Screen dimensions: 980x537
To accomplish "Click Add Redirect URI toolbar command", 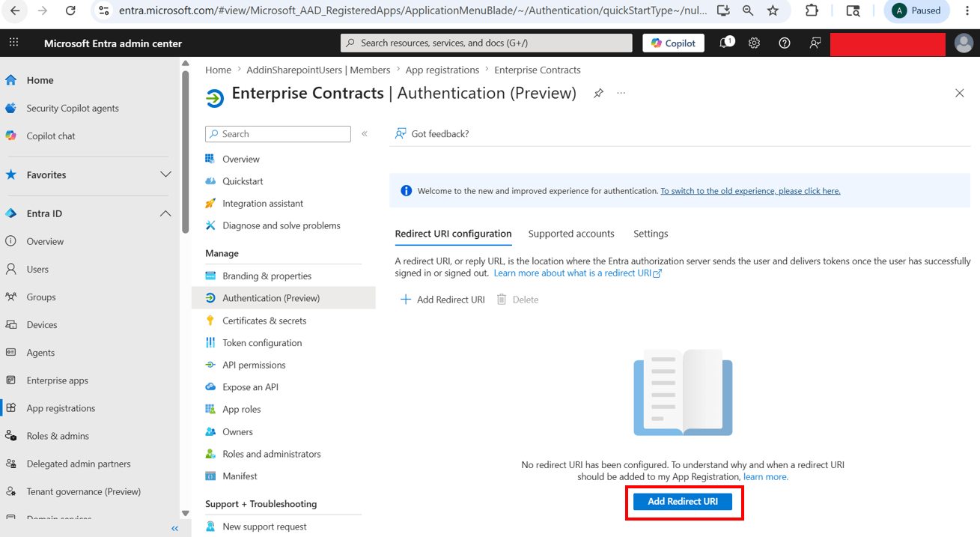I will click(442, 300).
